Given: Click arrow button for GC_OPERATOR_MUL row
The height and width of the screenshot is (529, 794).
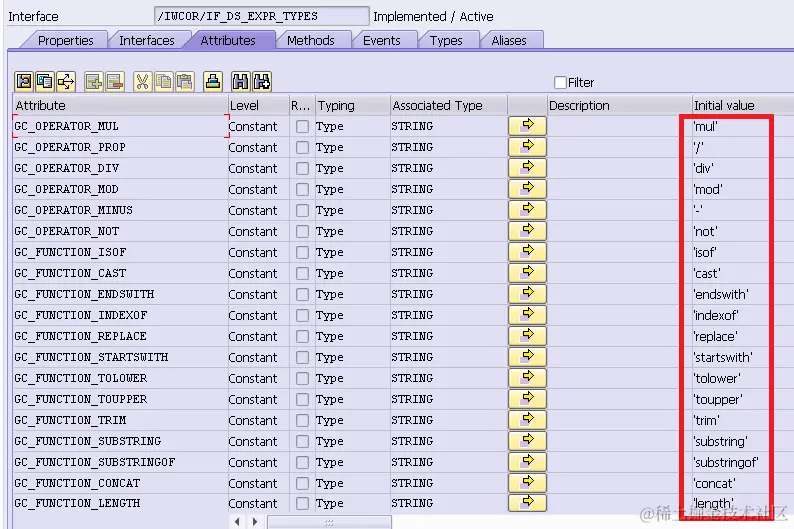Looking at the screenshot, I should pyautogui.click(x=528, y=126).
